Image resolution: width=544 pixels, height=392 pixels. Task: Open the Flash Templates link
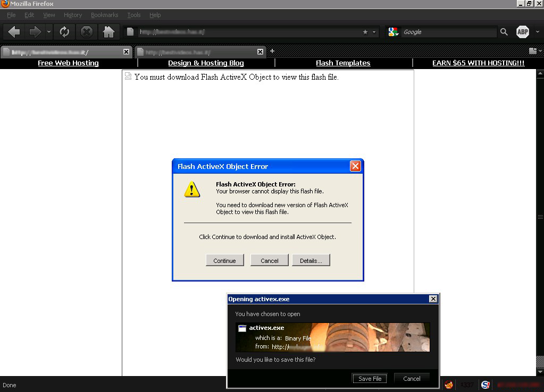pyautogui.click(x=343, y=63)
